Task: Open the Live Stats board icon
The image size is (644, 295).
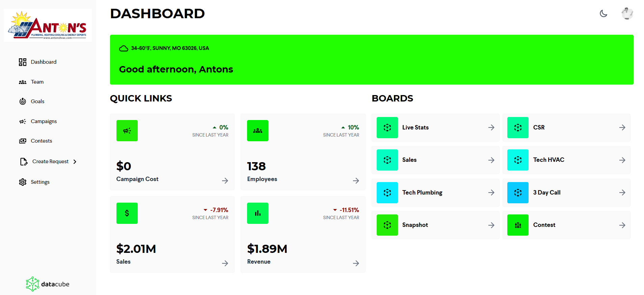Action: click(x=387, y=127)
